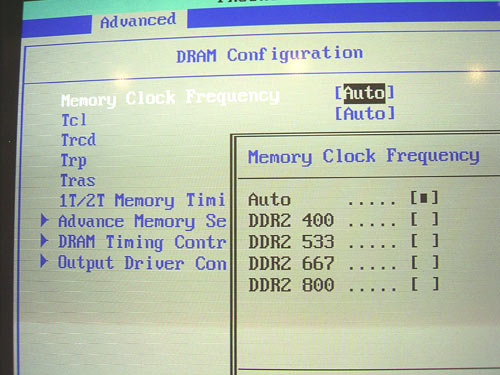The width and height of the screenshot is (500, 375).
Task: Click the DDR2 800 option label
Action: pyautogui.click(x=291, y=285)
